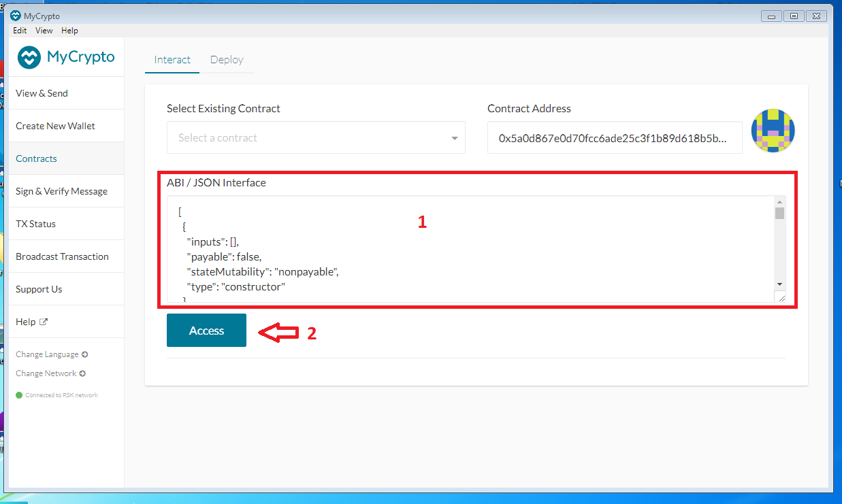The height and width of the screenshot is (504, 842).
Task: Click the ABI textarea scroll up arrow
Action: click(x=779, y=201)
